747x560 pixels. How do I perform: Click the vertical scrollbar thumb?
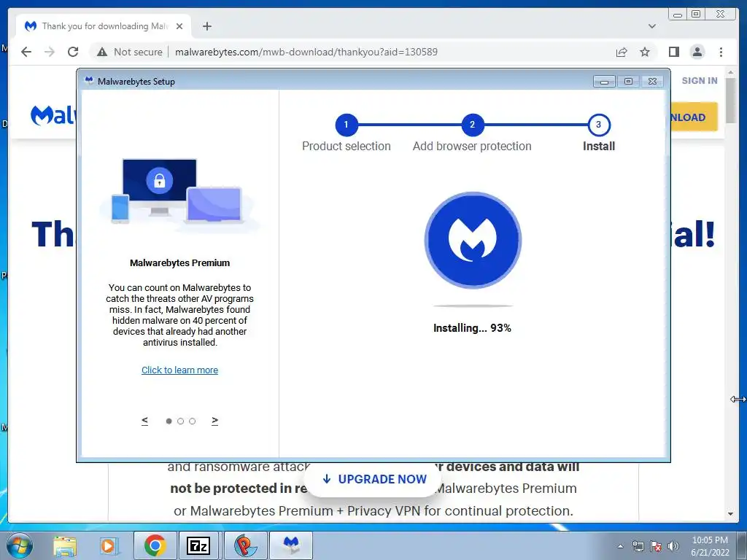(x=730, y=101)
